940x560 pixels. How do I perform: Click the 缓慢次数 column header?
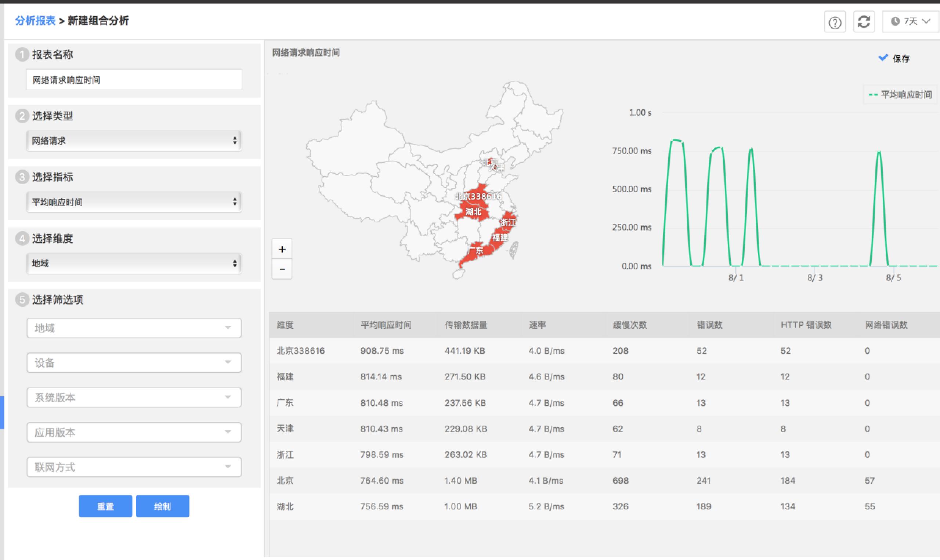click(x=630, y=325)
